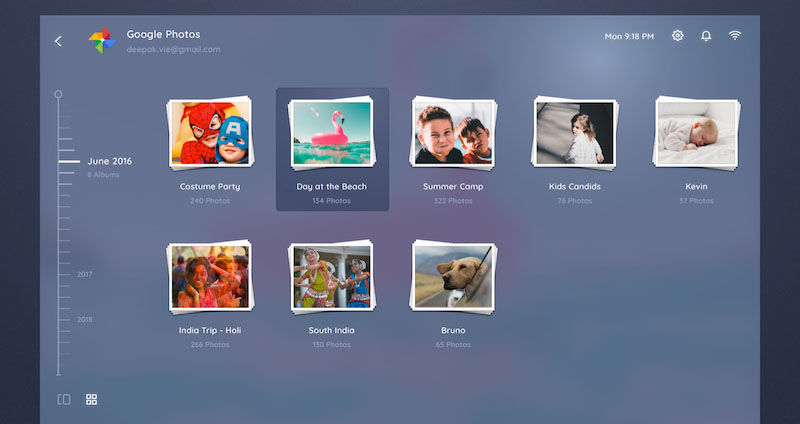Viewport: 800px width, 424px height.
Task: Open the Kevin baby album
Action: [696, 133]
